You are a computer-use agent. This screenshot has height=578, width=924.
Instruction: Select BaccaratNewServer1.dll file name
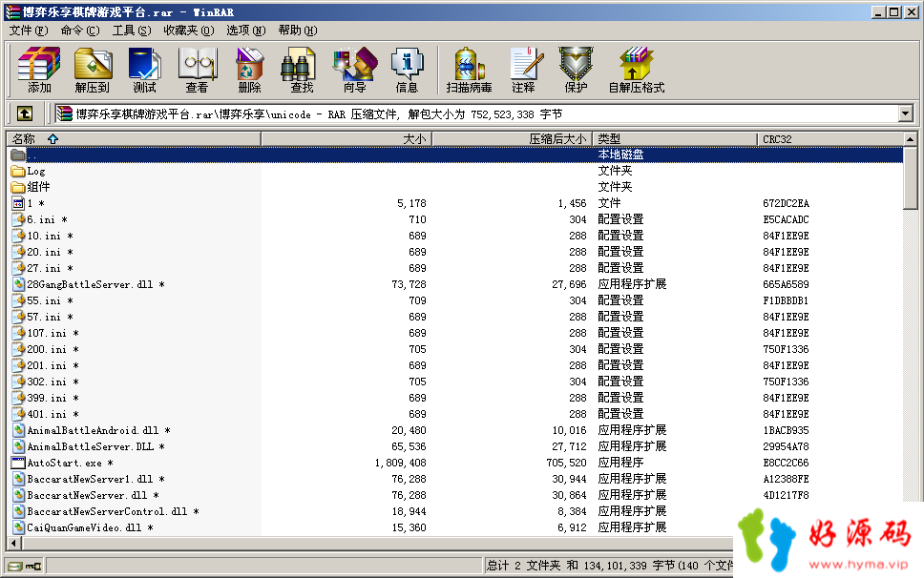click(x=95, y=479)
